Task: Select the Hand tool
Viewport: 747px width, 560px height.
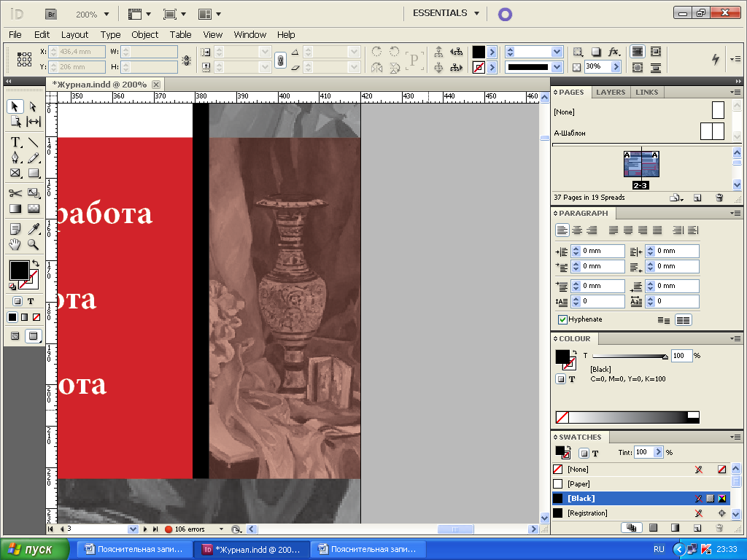Action: 15,245
